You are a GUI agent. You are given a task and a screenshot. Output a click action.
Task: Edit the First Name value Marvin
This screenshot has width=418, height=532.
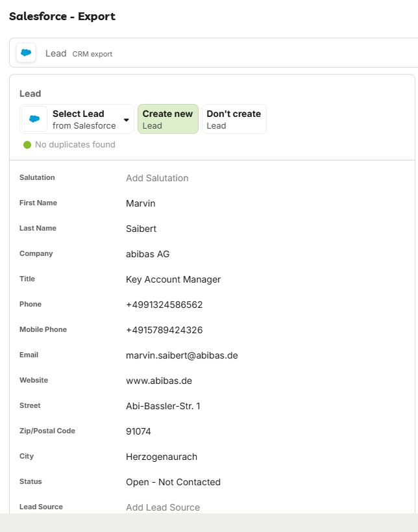tap(141, 203)
